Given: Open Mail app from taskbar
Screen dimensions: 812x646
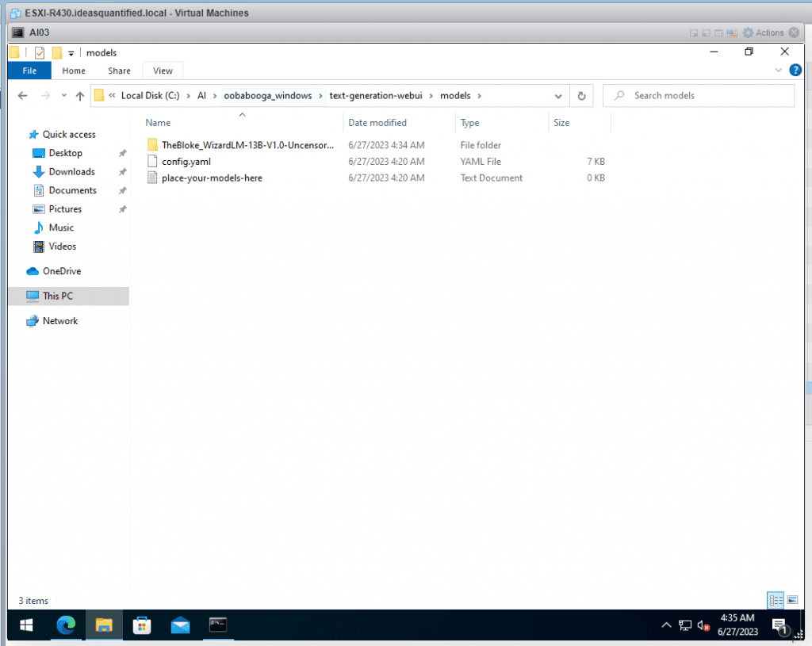Looking at the screenshot, I should tap(180, 625).
